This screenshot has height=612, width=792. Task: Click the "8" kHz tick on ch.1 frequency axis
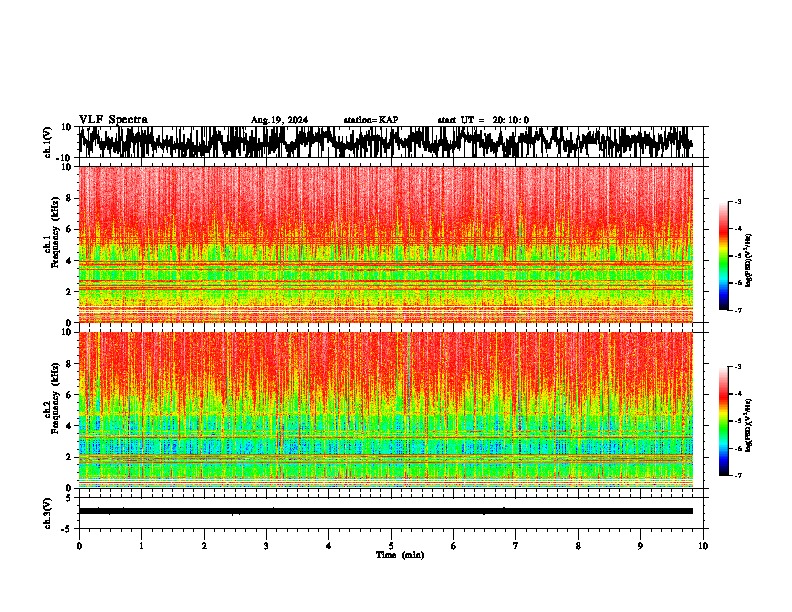click(70, 198)
